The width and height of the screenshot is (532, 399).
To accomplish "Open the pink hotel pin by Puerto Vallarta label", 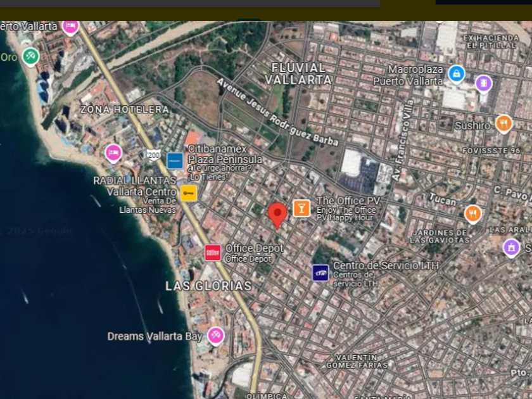I will point(70,28).
